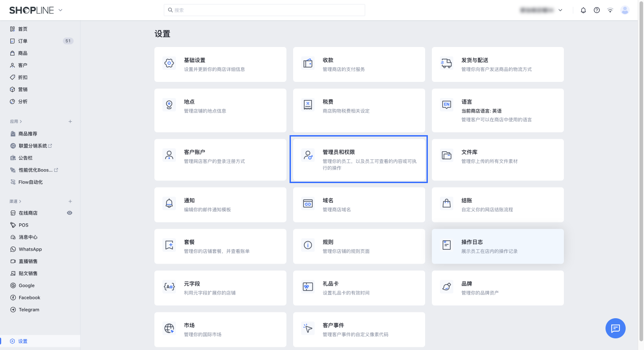
Task: Open the WhatsApp channel item
Action: tap(30, 249)
